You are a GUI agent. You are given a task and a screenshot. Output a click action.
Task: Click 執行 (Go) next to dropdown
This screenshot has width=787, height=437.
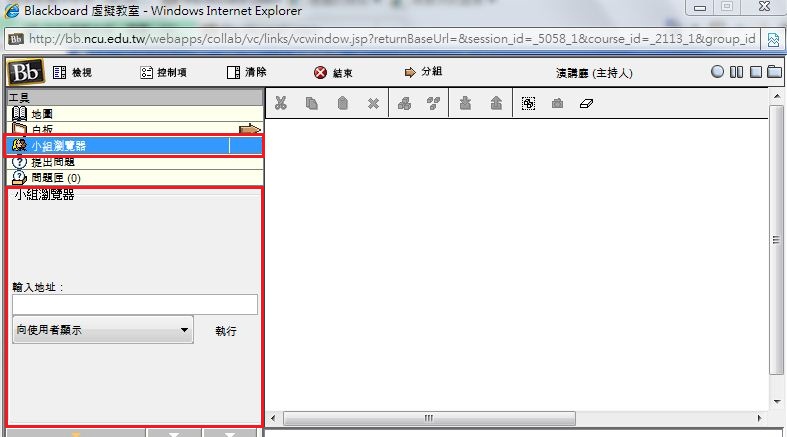point(226,331)
